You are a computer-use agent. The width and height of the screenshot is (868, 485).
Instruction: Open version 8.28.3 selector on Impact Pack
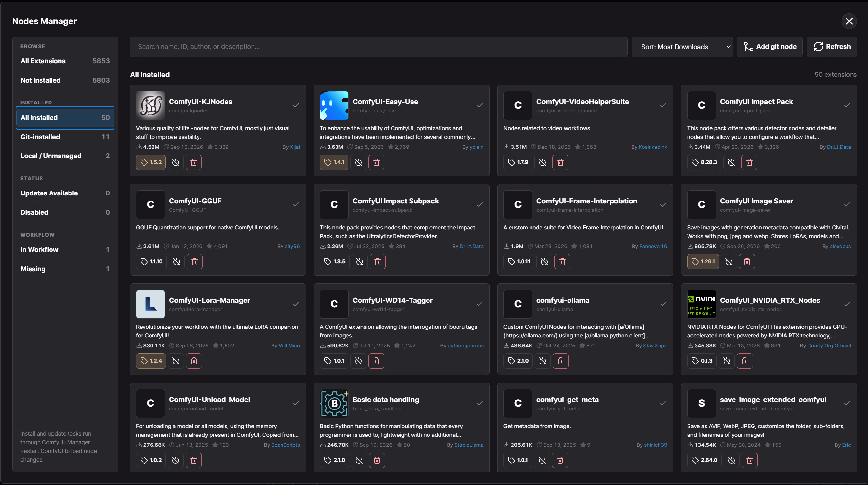point(704,162)
